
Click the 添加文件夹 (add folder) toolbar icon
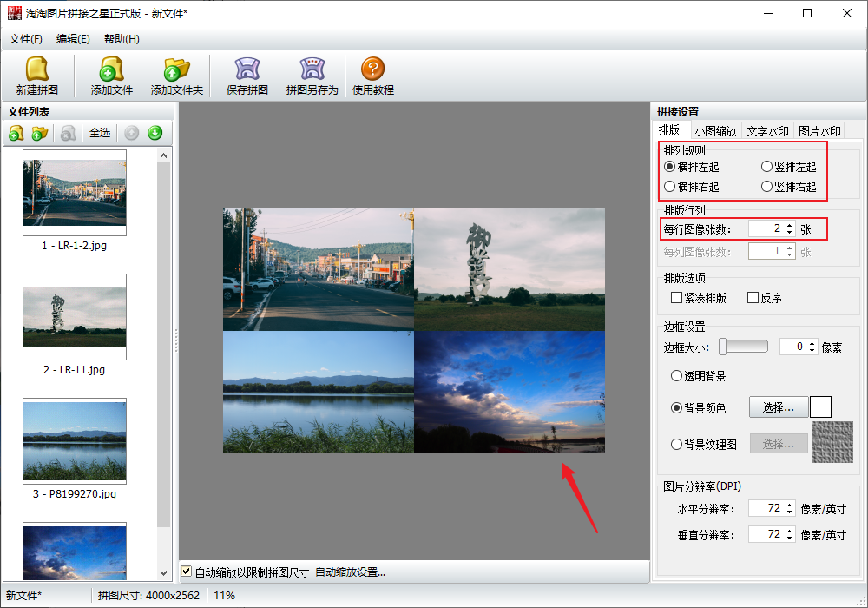176,70
